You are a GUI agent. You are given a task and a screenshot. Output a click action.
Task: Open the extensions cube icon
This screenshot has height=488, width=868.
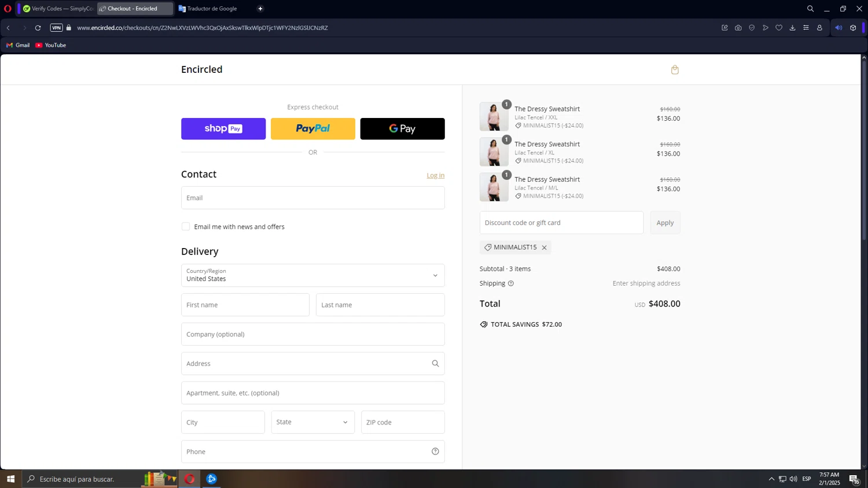tap(853, 28)
